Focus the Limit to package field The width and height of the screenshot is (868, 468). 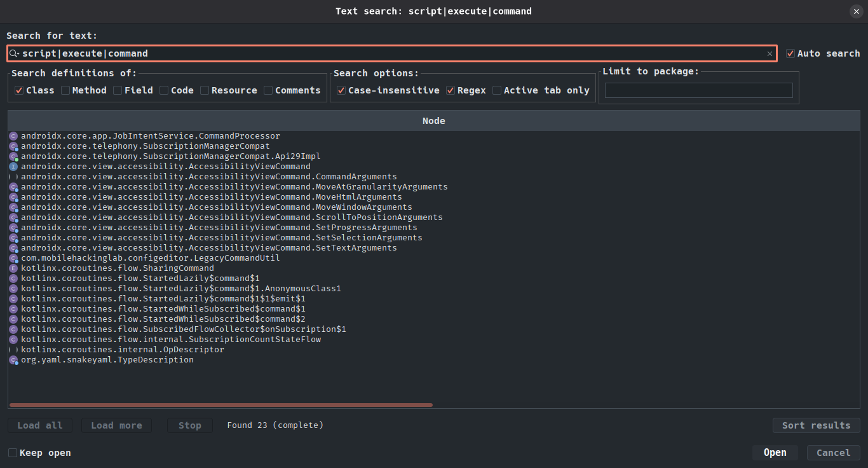pyautogui.click(x=698, y=90)
